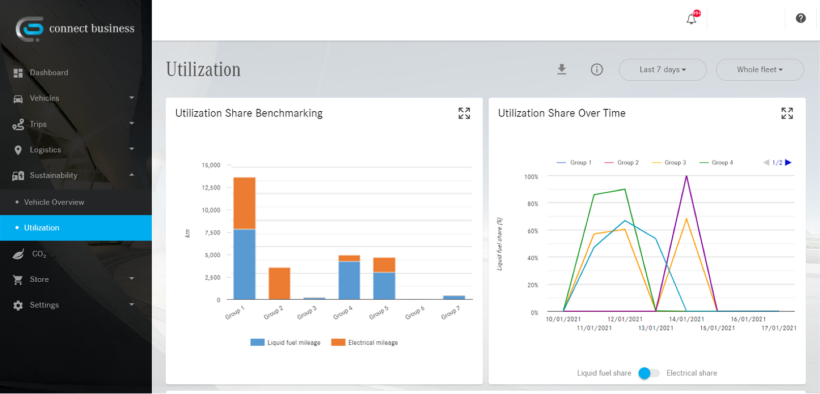Select the Logistics sidebar entry
The image size is (820, 394).
(76, 150)
